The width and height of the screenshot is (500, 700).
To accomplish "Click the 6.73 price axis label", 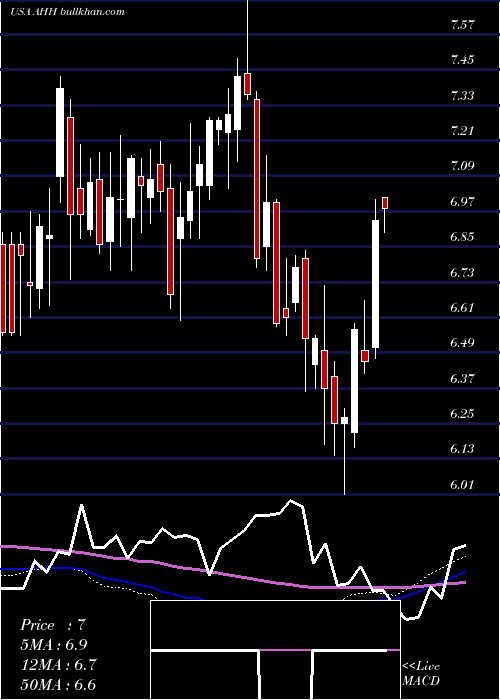I will (462, 272).
